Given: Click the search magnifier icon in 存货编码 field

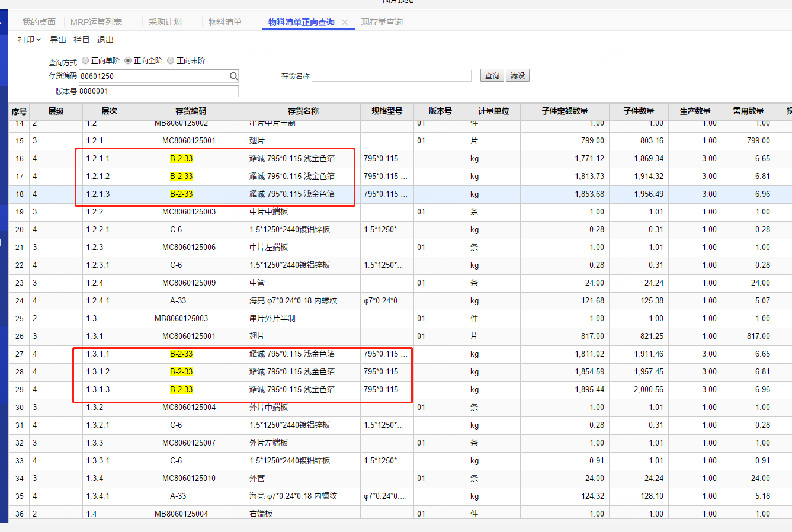Looking at the screenshot, I should 233,76.
